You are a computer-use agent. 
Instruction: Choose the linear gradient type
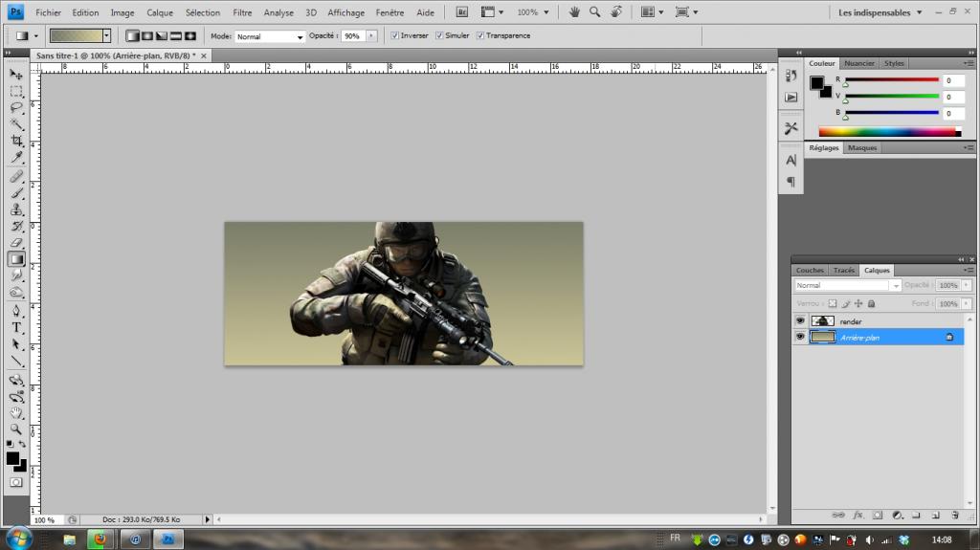(x=132, y=36)
